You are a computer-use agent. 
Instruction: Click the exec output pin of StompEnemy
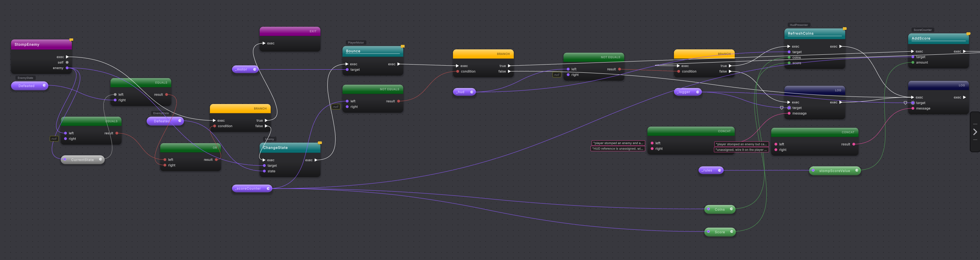tap(67, 57)
